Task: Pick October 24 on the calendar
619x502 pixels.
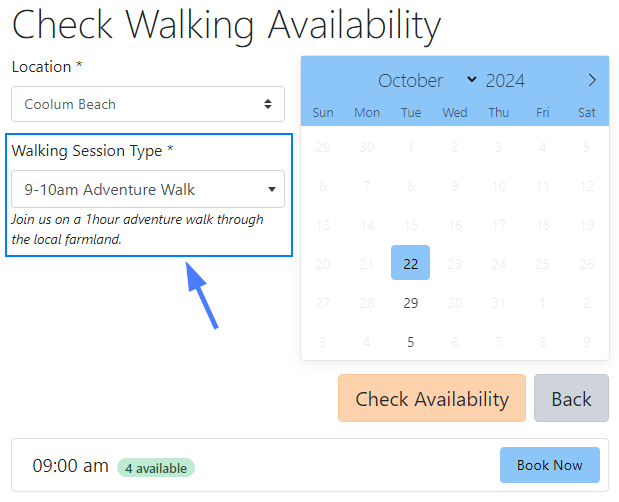Action: click(499, 264)
